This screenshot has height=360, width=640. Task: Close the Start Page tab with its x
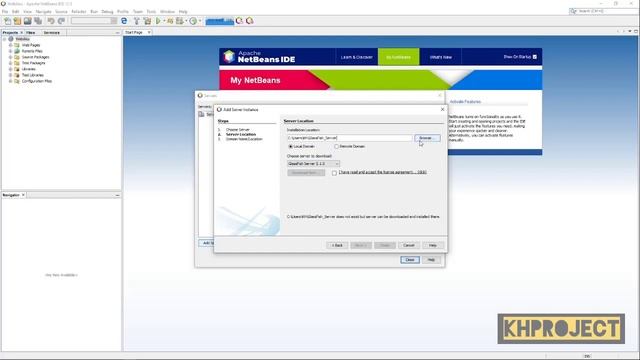149,32
